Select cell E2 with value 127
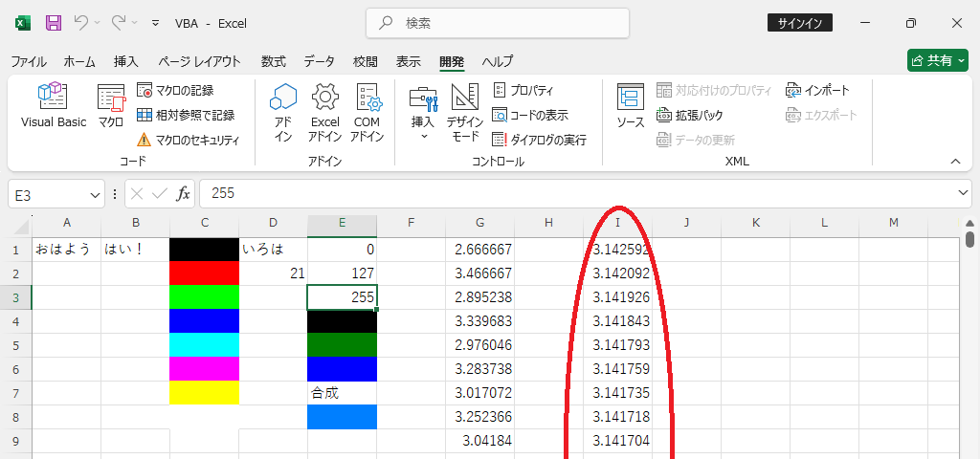Image resolution: width=980 pixels, height=459 pixels. (x=342, y=273)
